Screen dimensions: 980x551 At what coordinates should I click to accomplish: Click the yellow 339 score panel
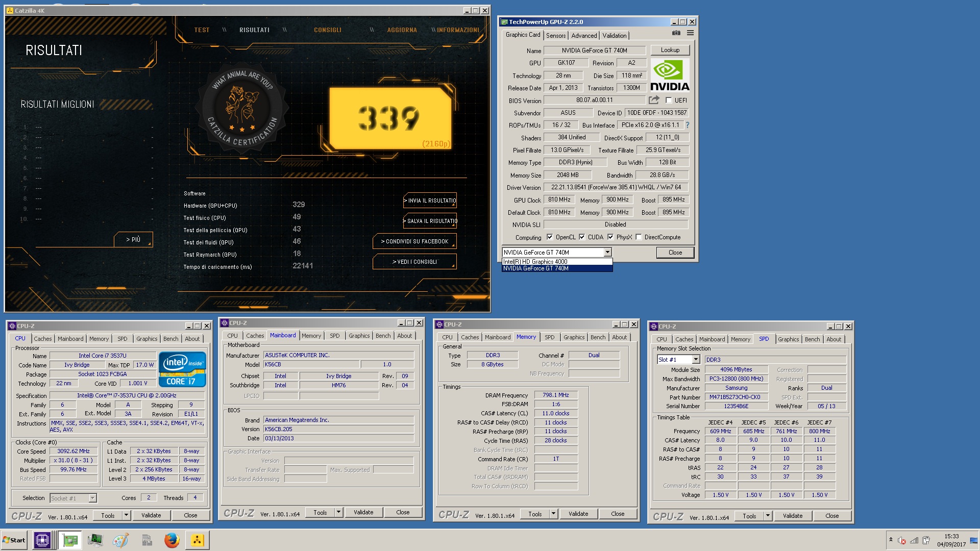click(x=390, y=118)
